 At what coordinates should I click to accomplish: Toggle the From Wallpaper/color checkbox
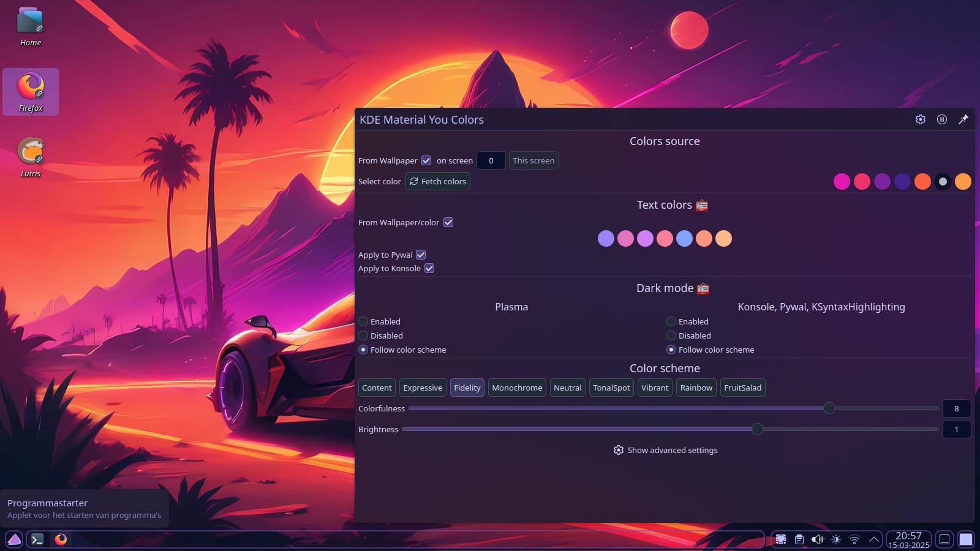pos(448,222)
